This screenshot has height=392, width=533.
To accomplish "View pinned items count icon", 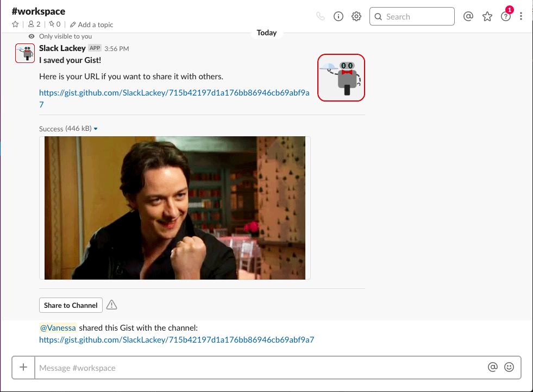I will coord(55,24).
